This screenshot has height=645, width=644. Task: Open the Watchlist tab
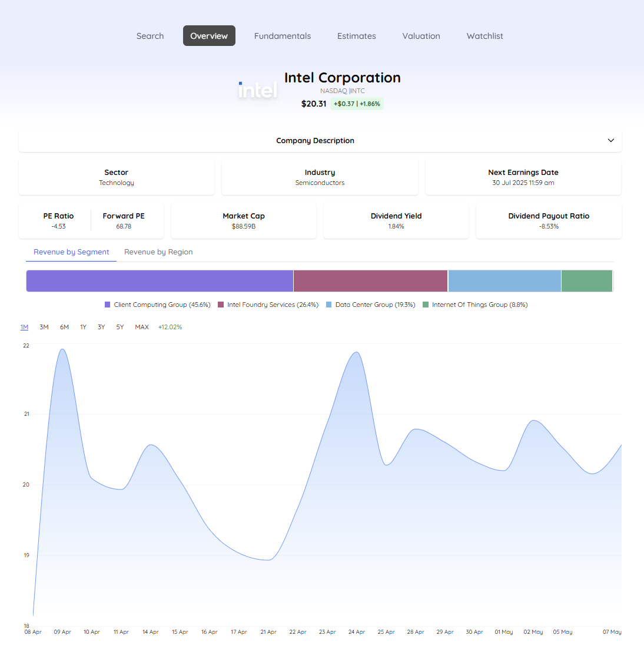click(x=484, y=36)
